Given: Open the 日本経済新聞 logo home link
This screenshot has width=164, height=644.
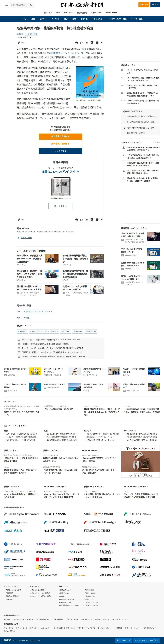Looking at the screenshot, I should pyautogui.click(x=82, y=5).
